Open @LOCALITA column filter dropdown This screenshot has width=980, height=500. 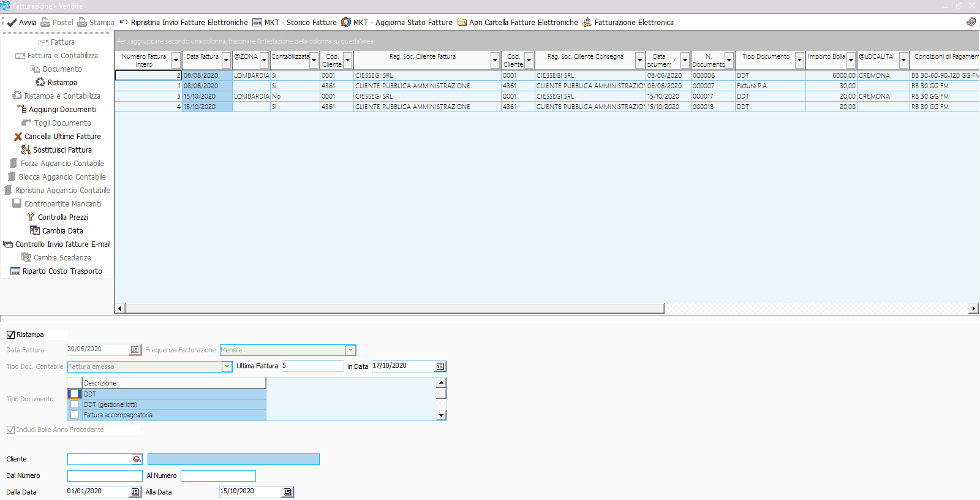pyautogui.click(x=903, y=60)
